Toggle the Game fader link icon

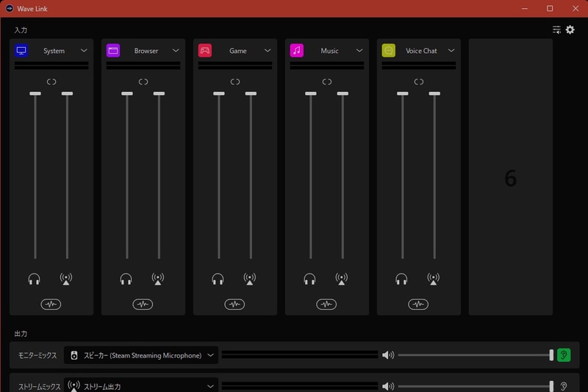pyautogui.click(x=235, y=82)
